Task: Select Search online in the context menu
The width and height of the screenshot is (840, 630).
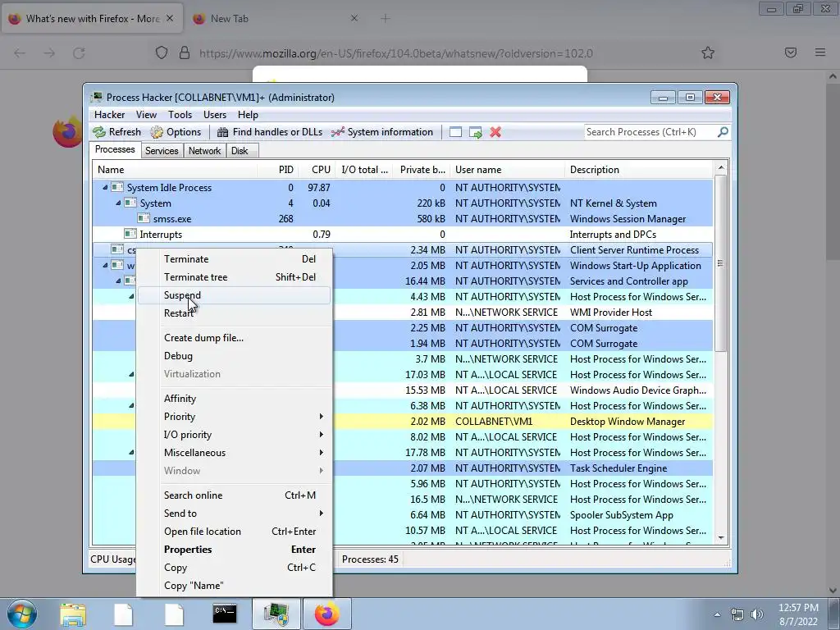Action: point(234,495)
